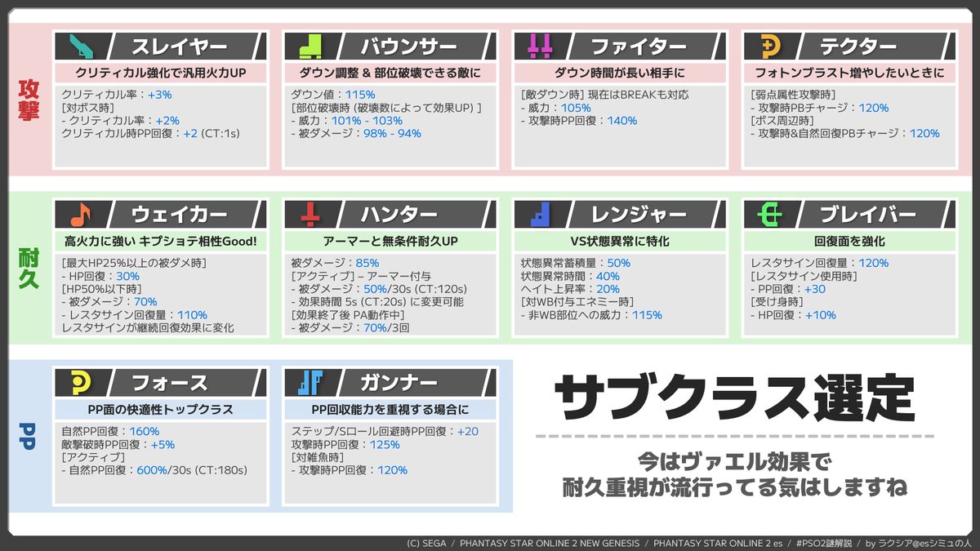
Task: Click '攻撃時&自然回復PBチャージ:120%' line
Action: click(845, 133)
